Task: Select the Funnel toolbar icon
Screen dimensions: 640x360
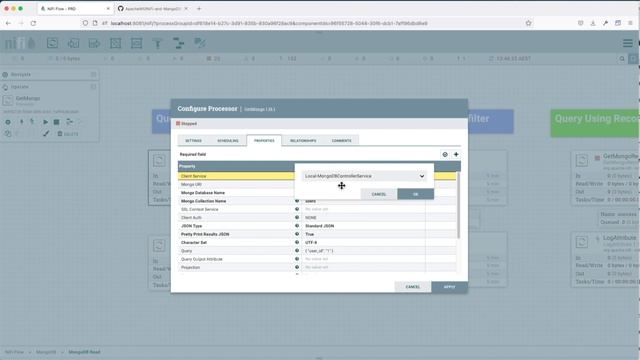Action: point(158,43)
